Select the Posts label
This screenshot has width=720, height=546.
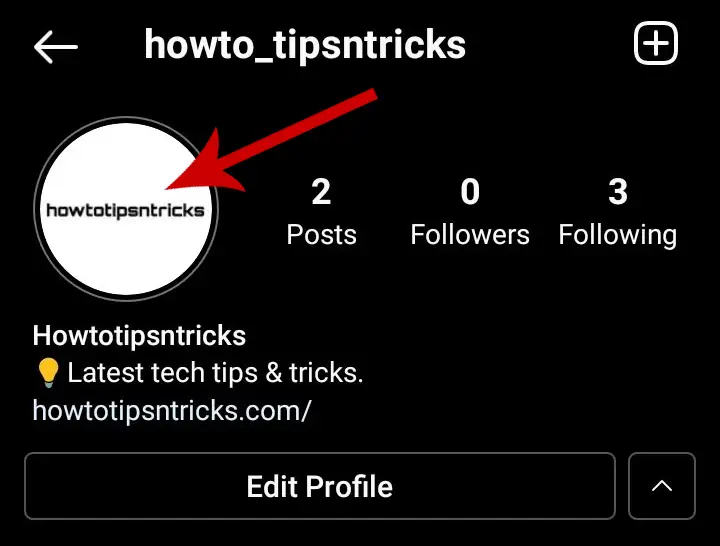(321, 235)
